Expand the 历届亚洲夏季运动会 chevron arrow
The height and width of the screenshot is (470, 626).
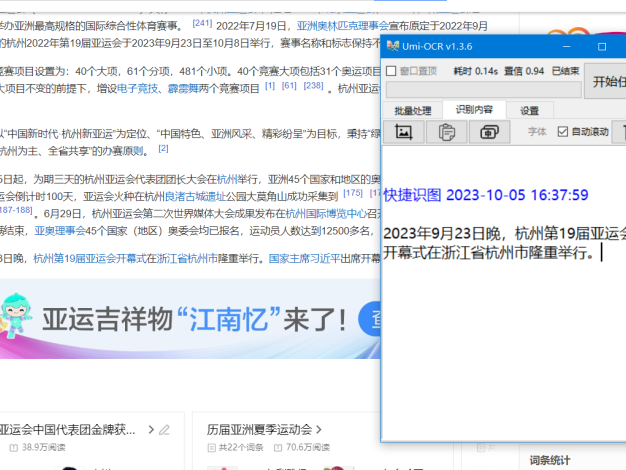pos(319,430)
